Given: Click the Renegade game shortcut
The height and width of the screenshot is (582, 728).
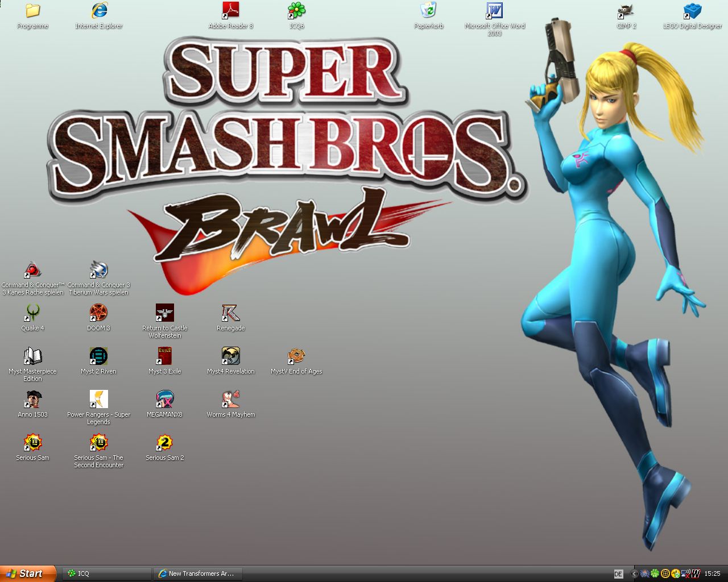Looking at the screenshot, I should [x=230, y=313].
